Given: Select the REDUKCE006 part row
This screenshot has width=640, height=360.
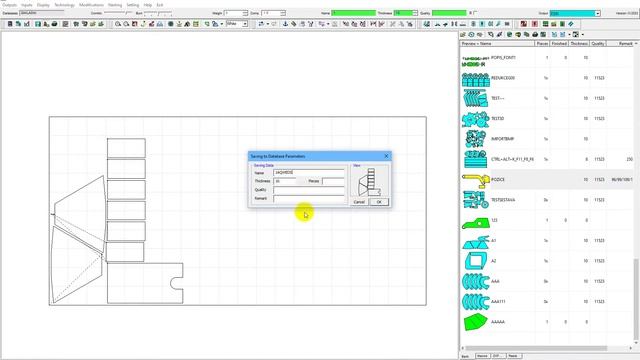Looking at the screenshot, I should (547, 78).
